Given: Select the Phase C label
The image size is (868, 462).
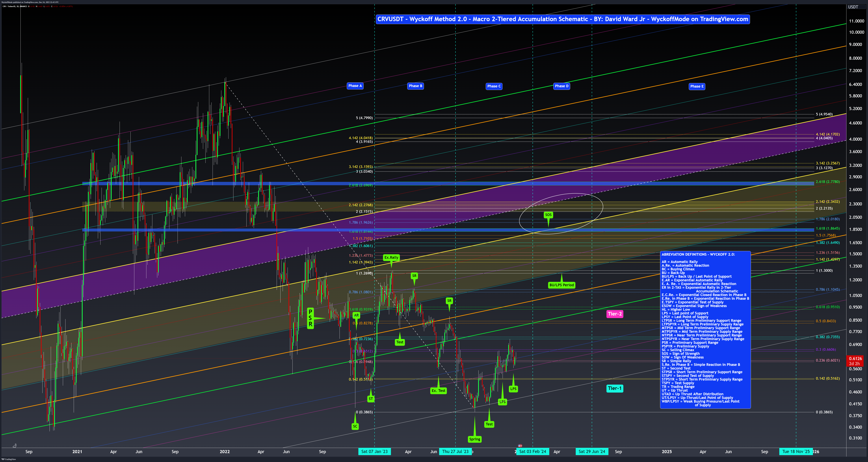Looking at the screenshot, I should [x=494, y=86].
